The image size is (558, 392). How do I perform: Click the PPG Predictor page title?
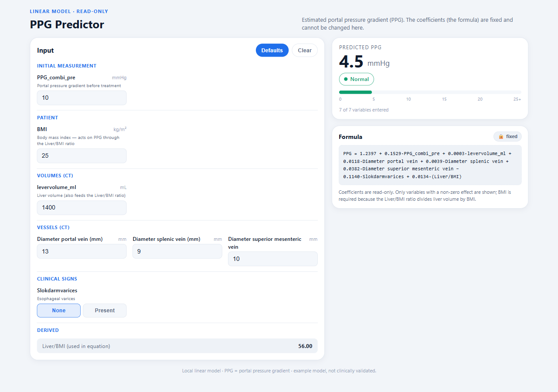(x=67, y=24)
